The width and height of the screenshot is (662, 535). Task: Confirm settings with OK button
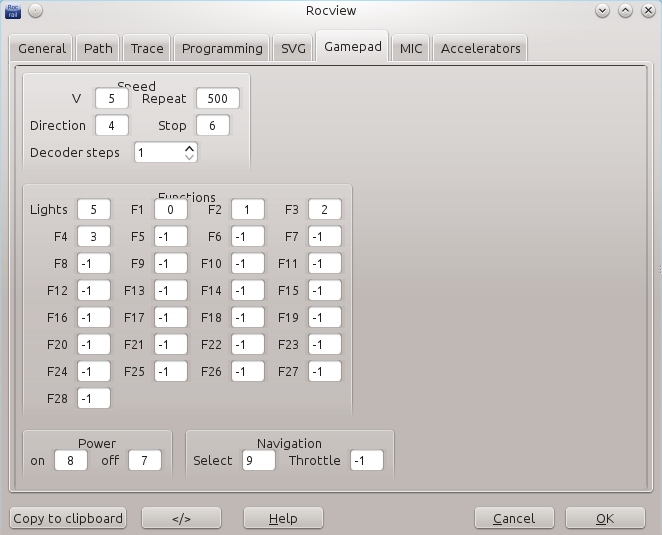(x=604, y=518)
